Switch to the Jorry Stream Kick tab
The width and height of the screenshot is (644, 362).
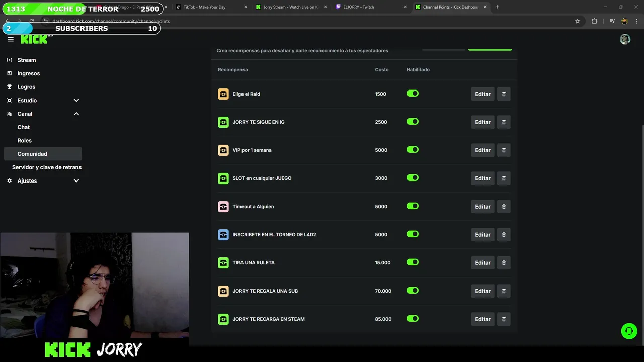point(291,7)
